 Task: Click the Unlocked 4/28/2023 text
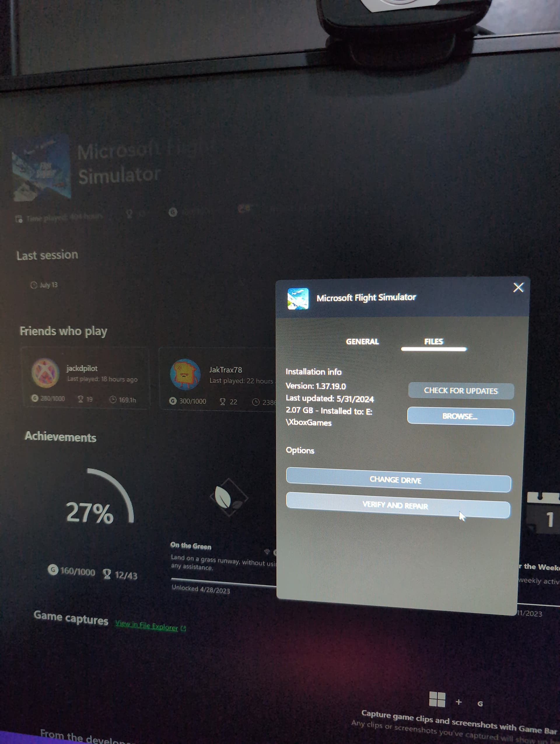[201, 589]
